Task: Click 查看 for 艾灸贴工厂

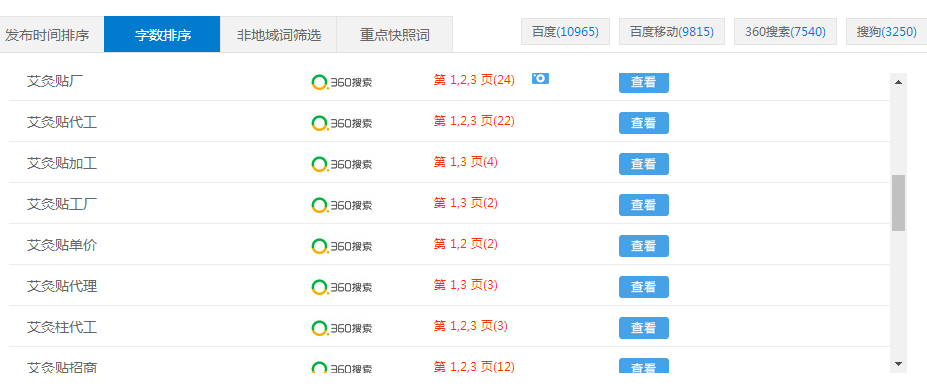Action: tap(644, 205)
